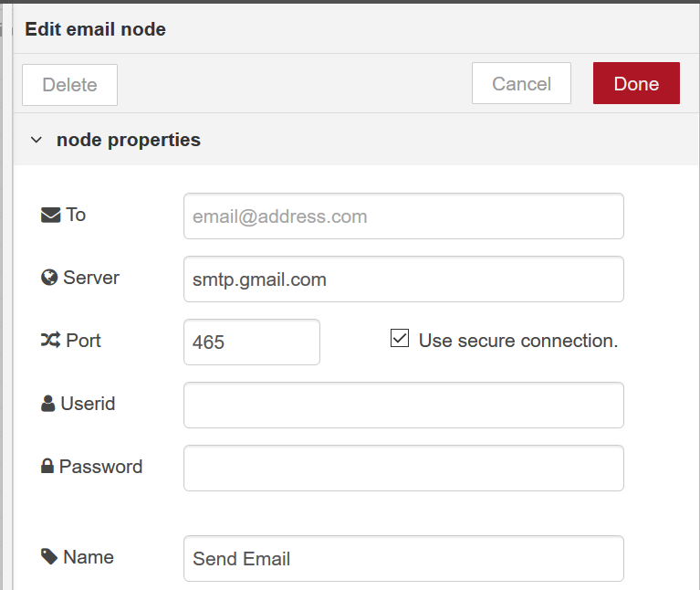This screenshot has width=700, height=590.
Task: Click the Server field containing smtp.gmail.com
Action: pyautogui.click(x=403, y=279)
